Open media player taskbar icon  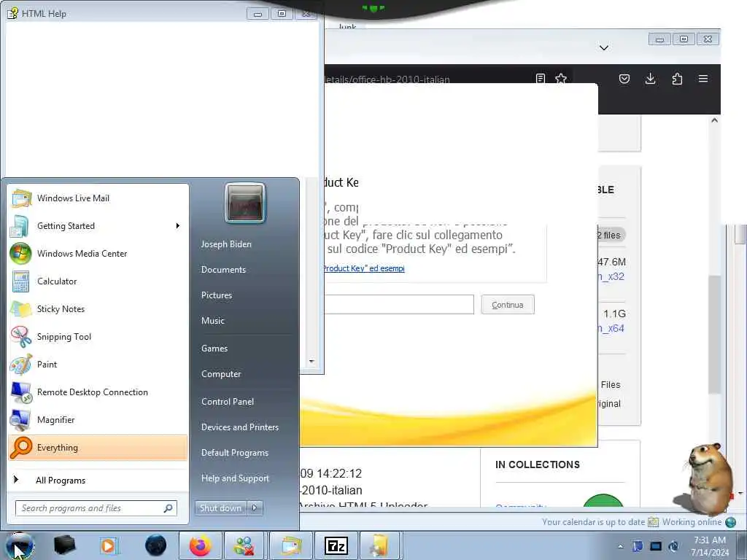(x=109, y=545)
